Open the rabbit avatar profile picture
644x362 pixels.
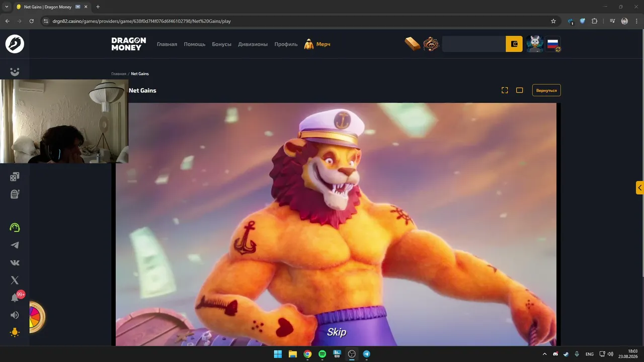tap(534, 44)
